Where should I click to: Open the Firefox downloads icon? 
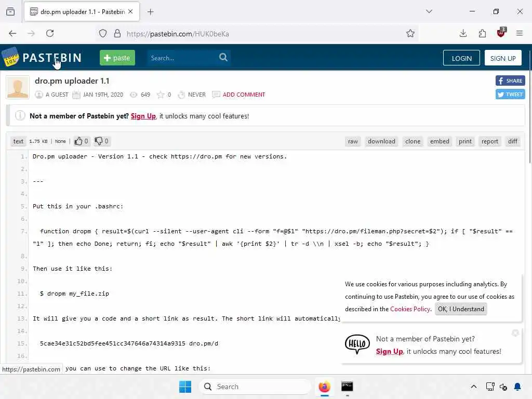[463, 34]
